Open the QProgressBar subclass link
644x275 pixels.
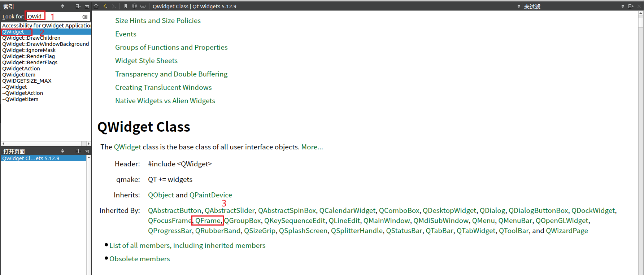click(170, 231)
